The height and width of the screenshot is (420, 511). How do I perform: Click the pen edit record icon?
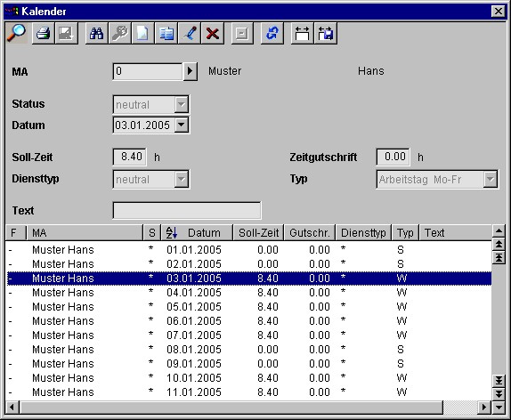(190, 33)
